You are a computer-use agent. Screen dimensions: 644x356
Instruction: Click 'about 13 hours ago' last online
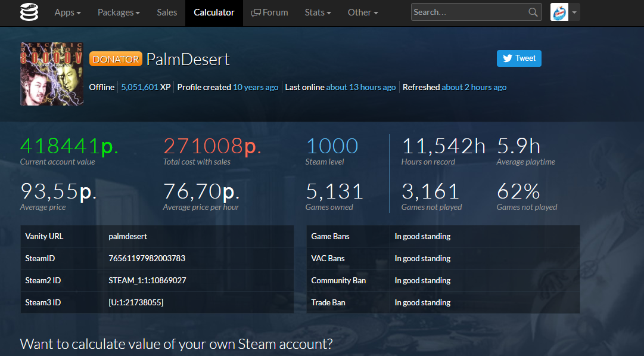tap(360, 87)
